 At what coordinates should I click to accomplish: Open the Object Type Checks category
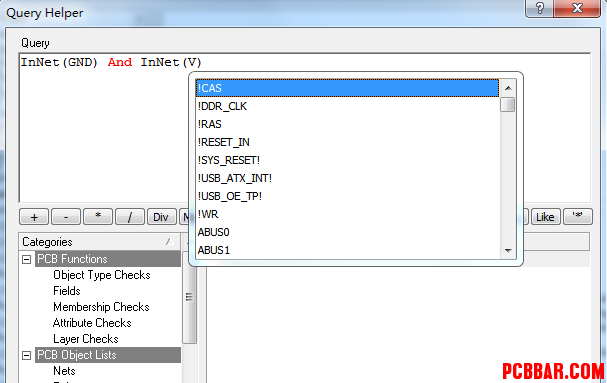click(x=102, y=275)
